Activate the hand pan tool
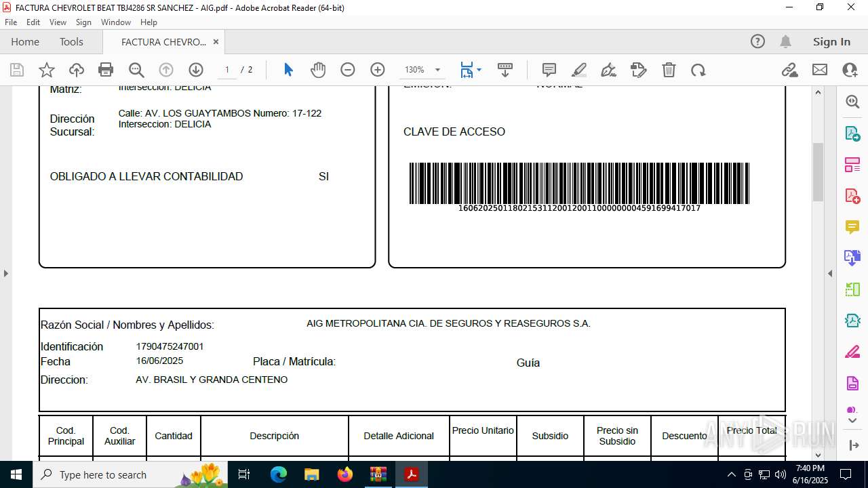Screen dimensions: 868x488 (318, 70)
